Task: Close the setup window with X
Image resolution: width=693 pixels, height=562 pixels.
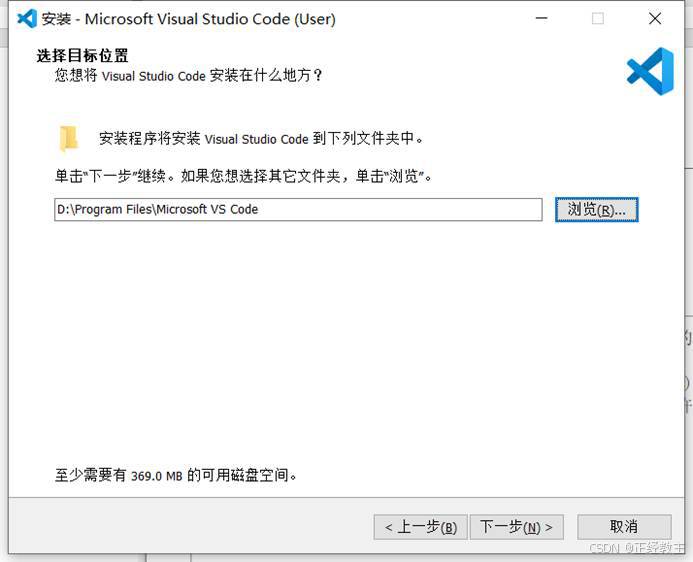Action: tap(655, 19)
